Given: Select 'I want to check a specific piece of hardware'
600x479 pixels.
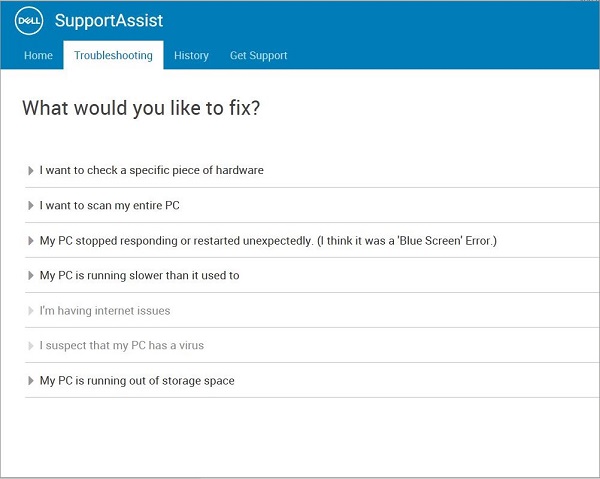Looking at the screenshot, I should click(x=152, y=170).
